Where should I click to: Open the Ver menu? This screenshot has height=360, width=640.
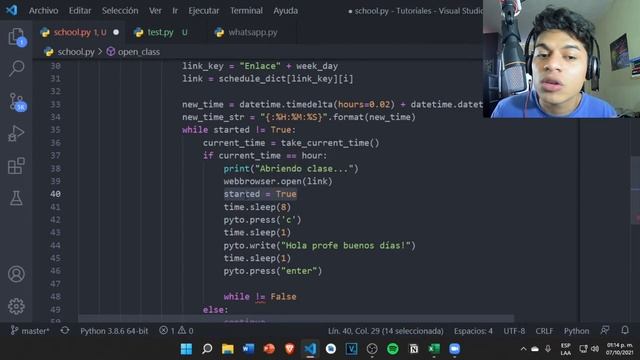[155, 11]
